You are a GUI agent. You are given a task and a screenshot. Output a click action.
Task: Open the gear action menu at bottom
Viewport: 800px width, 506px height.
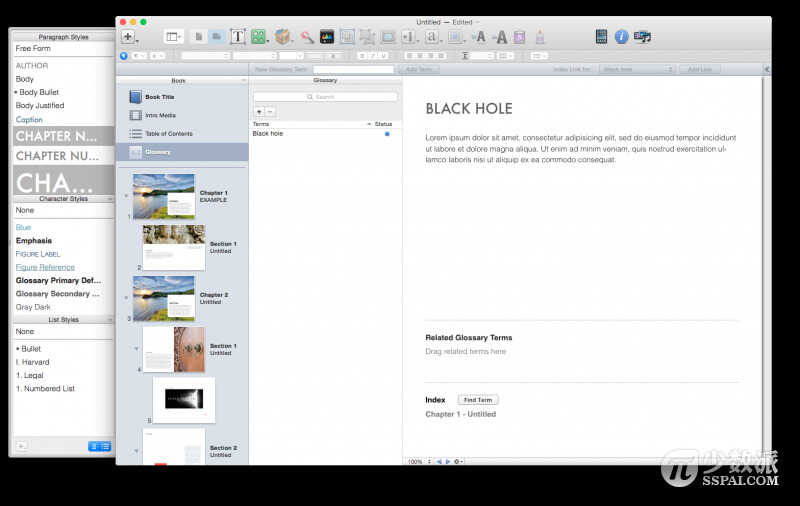pyautogui.click(x=458, y=461)
